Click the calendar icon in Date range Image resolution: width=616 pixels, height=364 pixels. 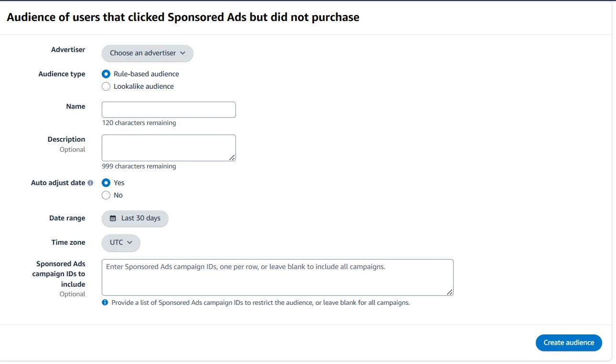pos(113,218)
